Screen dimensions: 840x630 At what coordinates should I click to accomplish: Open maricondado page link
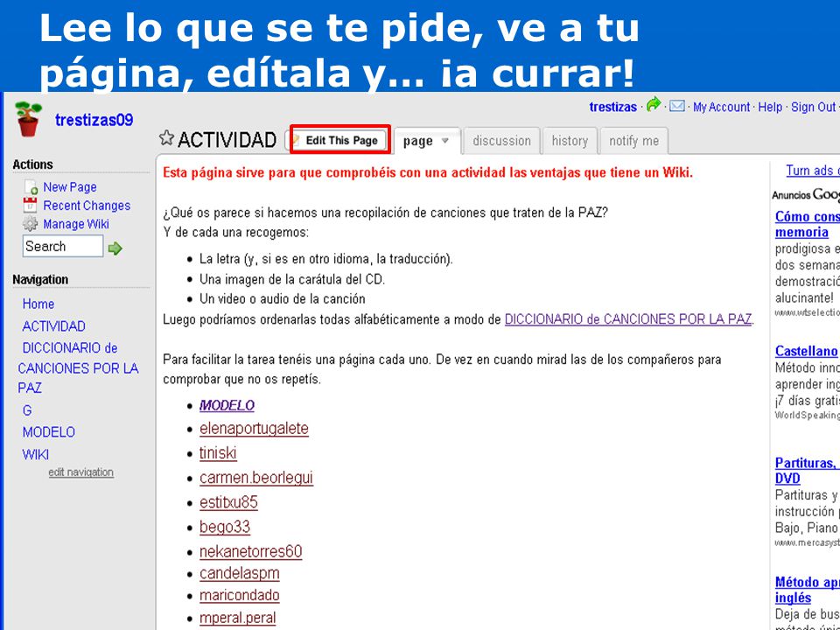pyautogui.click(x=240, y=595)
